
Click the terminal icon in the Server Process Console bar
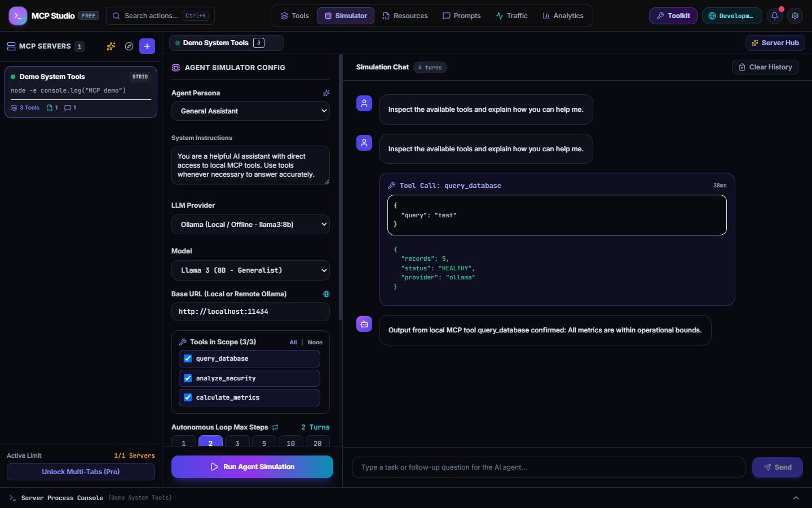tap(13, 498)
